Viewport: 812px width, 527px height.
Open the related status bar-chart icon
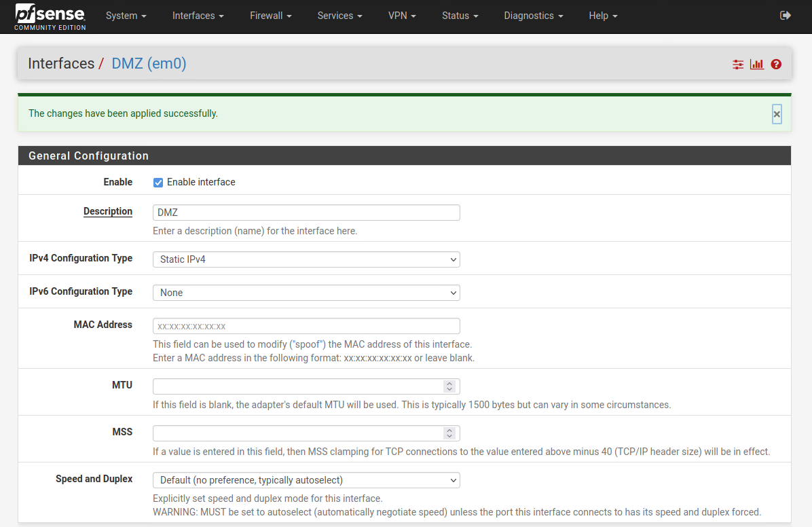756,65
